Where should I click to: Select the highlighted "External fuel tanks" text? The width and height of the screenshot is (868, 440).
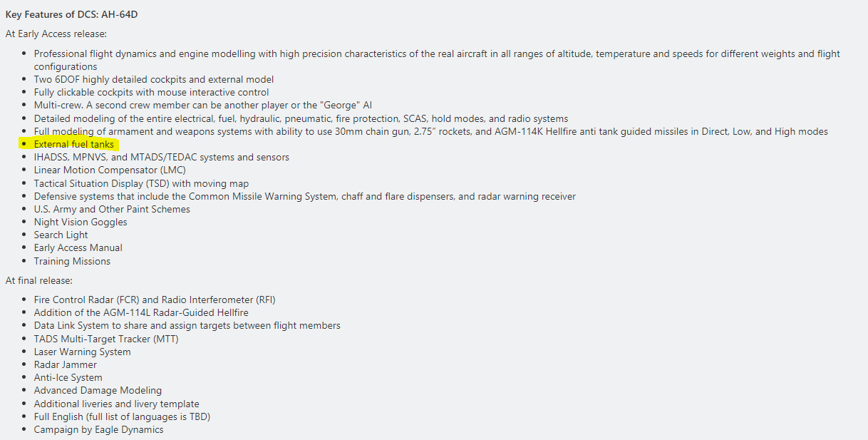pos(74,144)
